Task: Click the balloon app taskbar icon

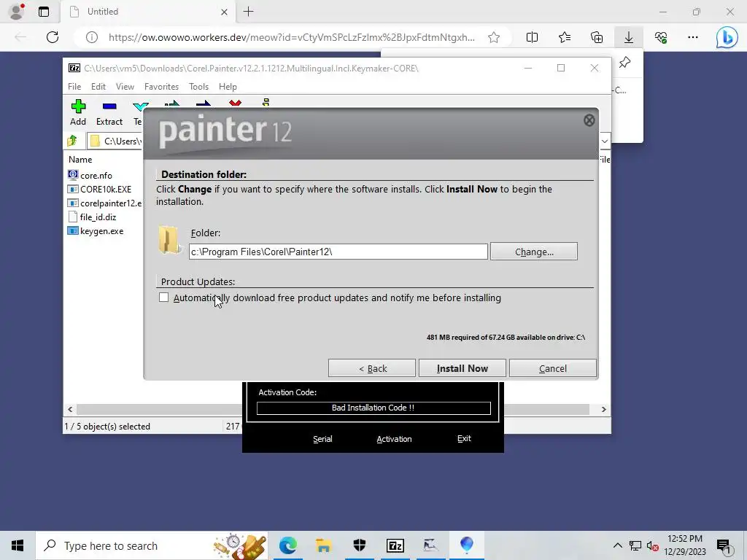Action: point(466,545)
